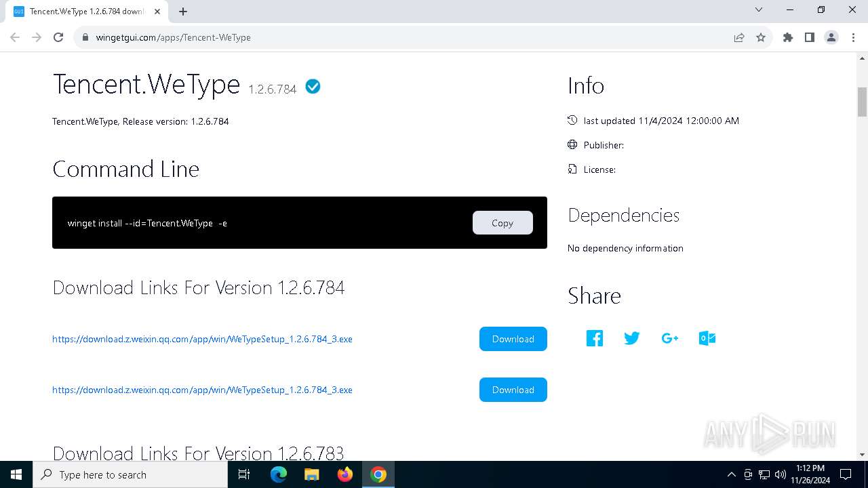Image resolution: width=868 pixels, height=488 pixels.
Task: Share page via Outlook icon
Action: tap(707, 338)
